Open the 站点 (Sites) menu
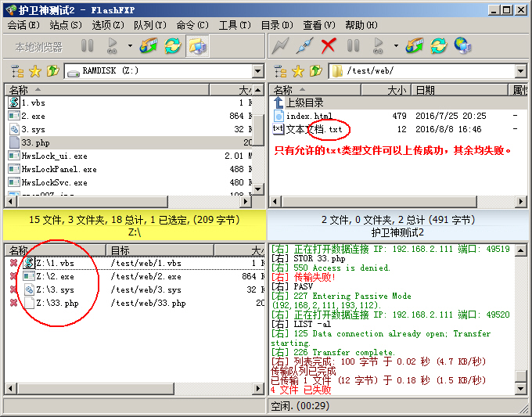 [65, 25]
